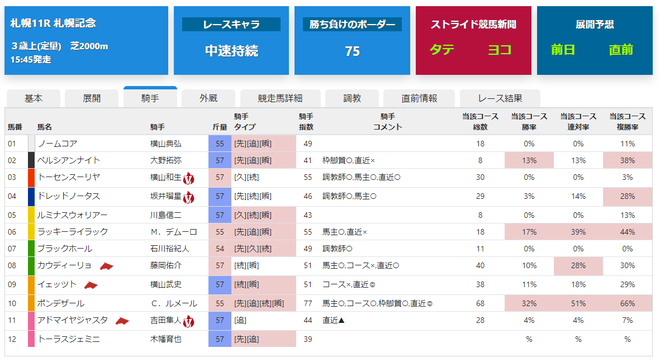This screenshot has height=362, width=660.
Task: Click the red horse icon beside カウディーリョ
Action: [106, 266]
